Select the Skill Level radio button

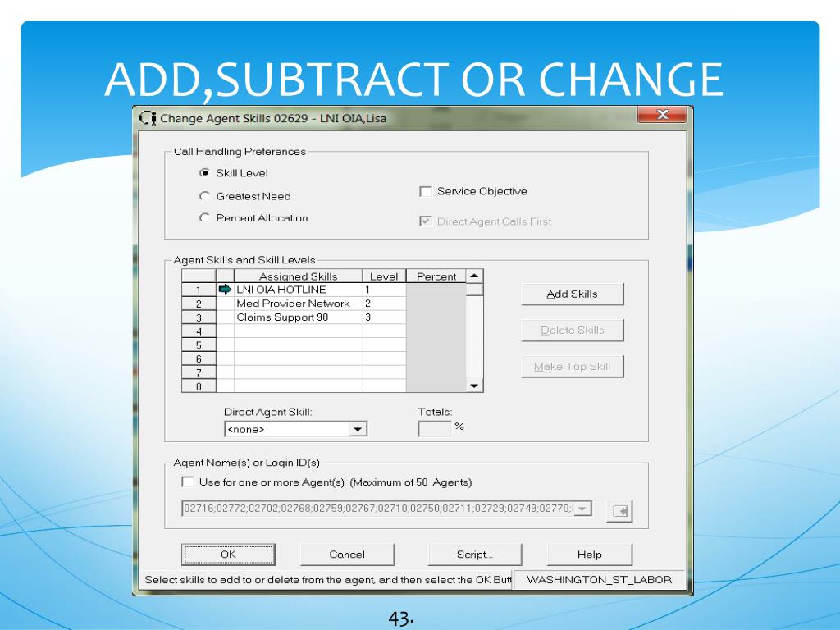pos(204,173)
